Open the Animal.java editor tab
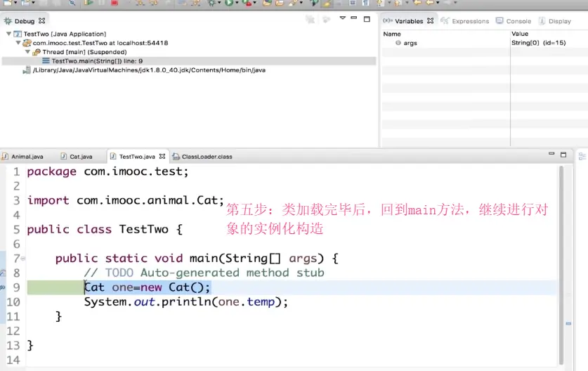The image size is (588, 371). click(x=27, y=157)
